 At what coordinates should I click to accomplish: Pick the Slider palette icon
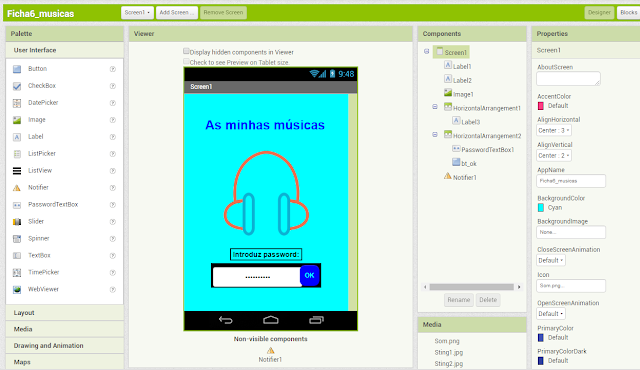tap(17, 222)
